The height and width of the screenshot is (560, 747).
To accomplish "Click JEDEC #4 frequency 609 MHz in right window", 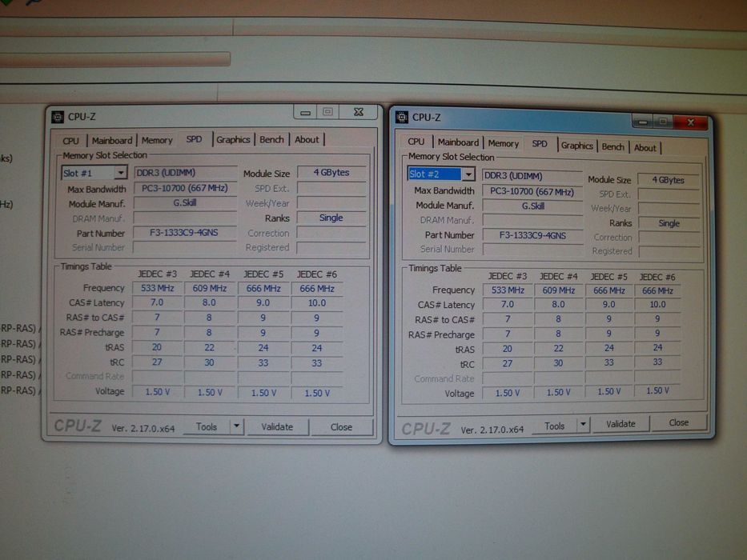I will (558, 290).
